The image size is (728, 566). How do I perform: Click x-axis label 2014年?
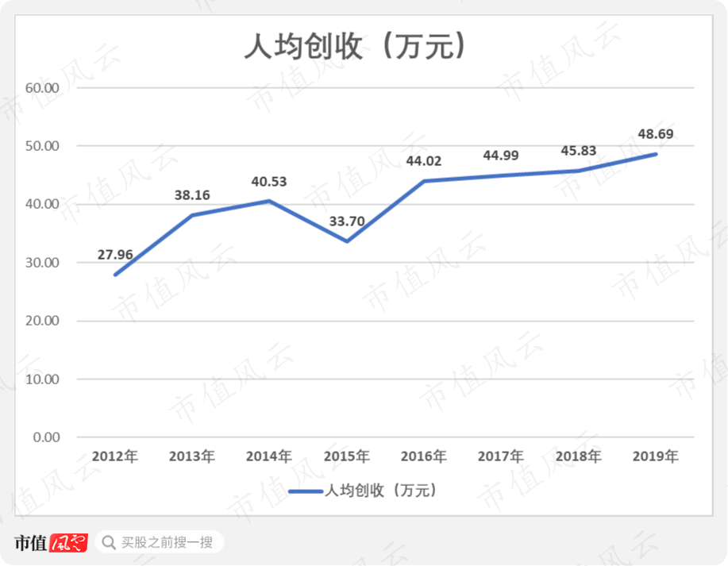[269, 456]
